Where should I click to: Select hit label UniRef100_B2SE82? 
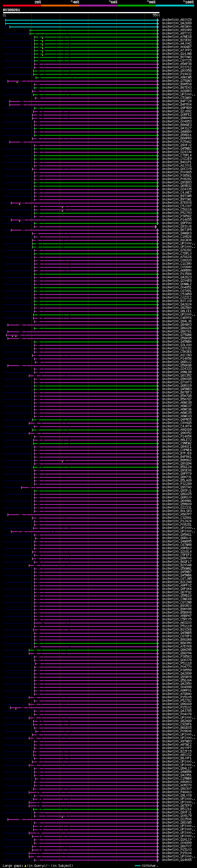[177, 40]
